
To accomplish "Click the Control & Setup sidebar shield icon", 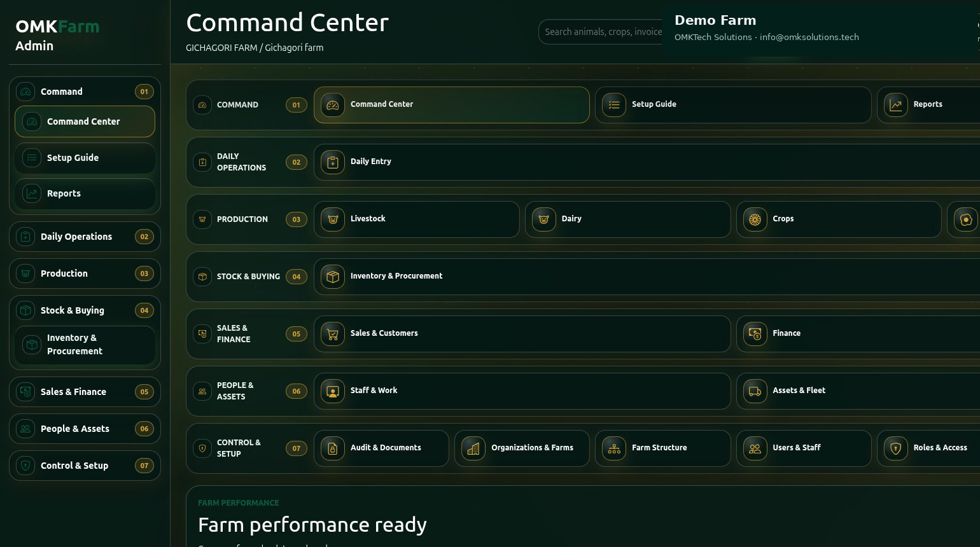I will click(x=25, y=466).
